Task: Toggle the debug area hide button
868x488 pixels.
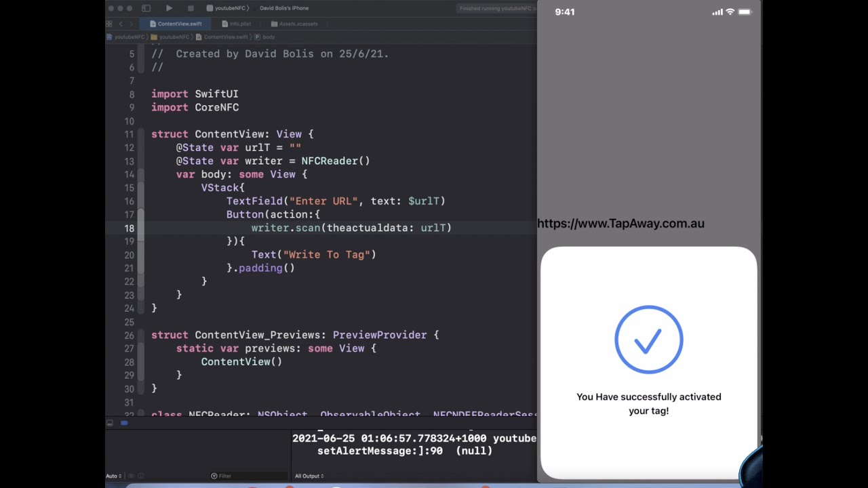Action: (110, 423)
